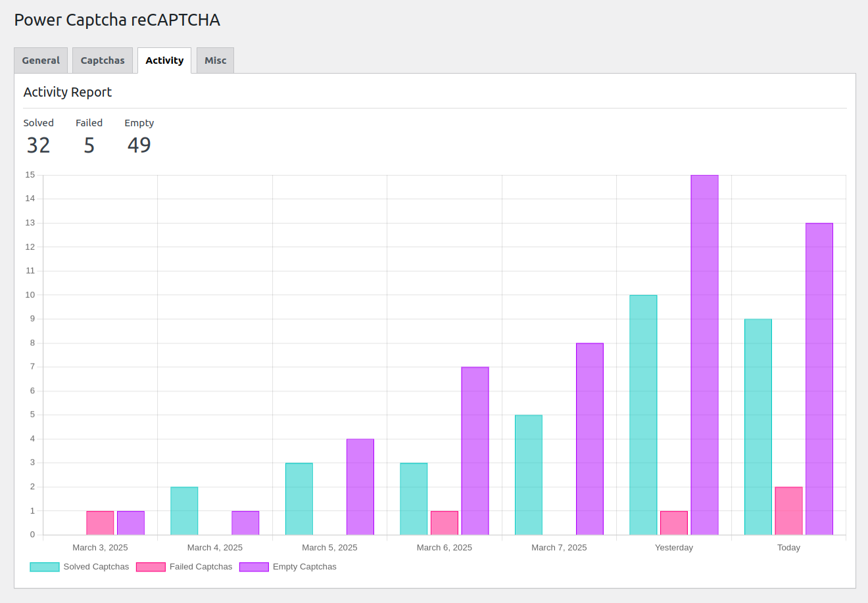Select Yesterday's failed captchas bar
The image size is (868, 603).
coord(674,523)
